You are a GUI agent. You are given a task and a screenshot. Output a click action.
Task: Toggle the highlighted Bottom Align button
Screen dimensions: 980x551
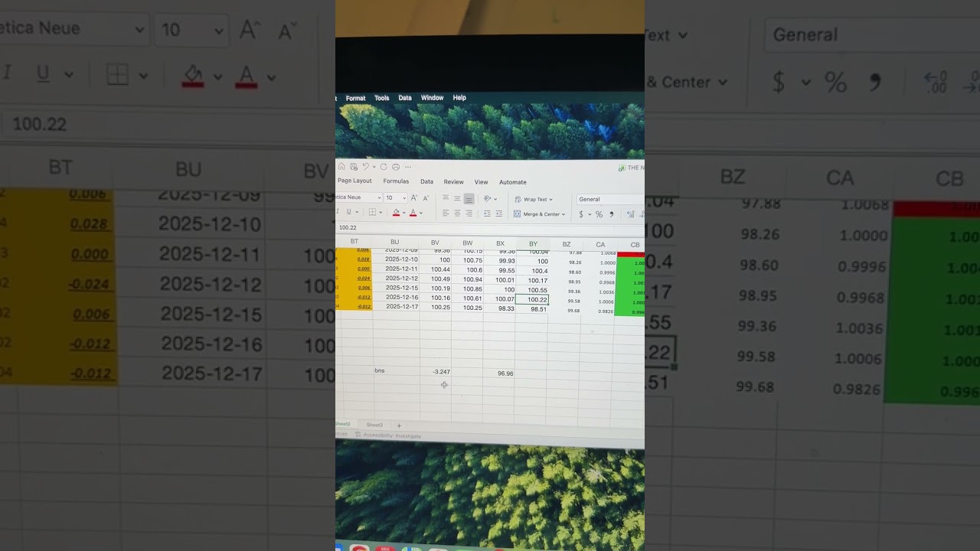pos(469,198)
